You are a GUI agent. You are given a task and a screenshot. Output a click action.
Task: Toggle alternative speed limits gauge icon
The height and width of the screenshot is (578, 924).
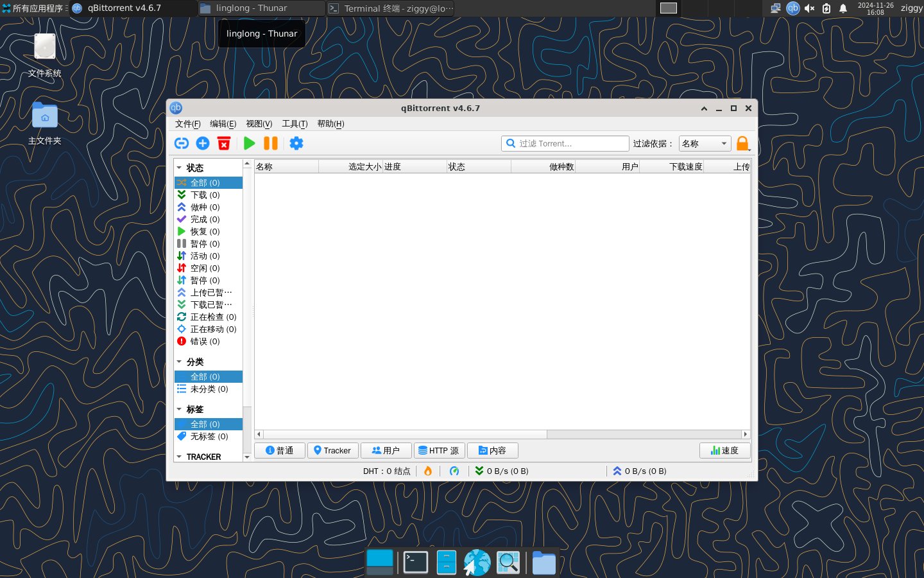pyautogui.click(x=454, y=471)
